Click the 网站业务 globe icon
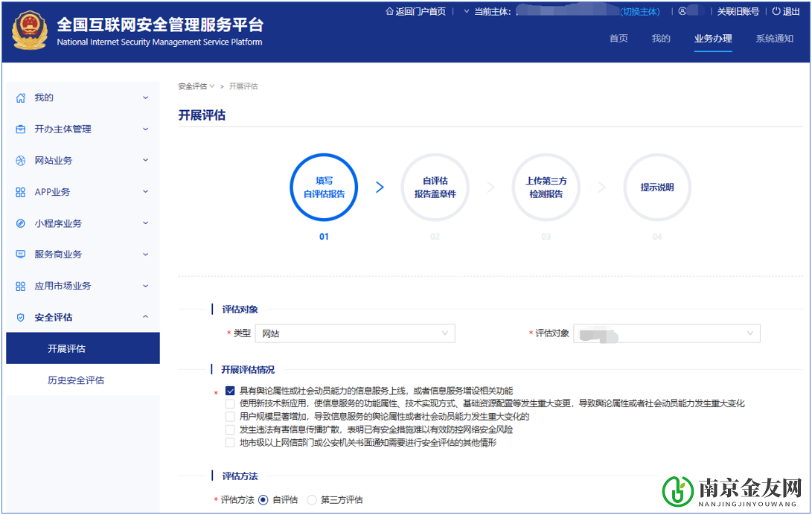The image size is (812, 515). 19,160
